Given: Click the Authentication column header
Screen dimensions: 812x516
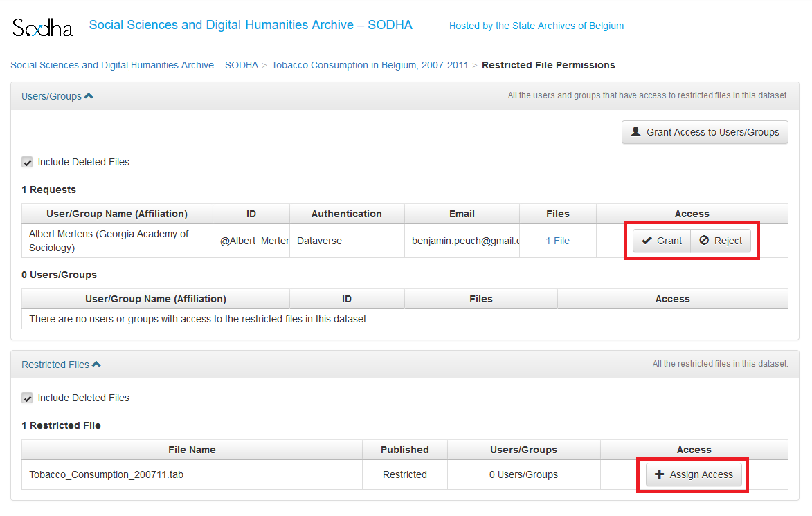Looking at the screenshot, I should (347, 214).
